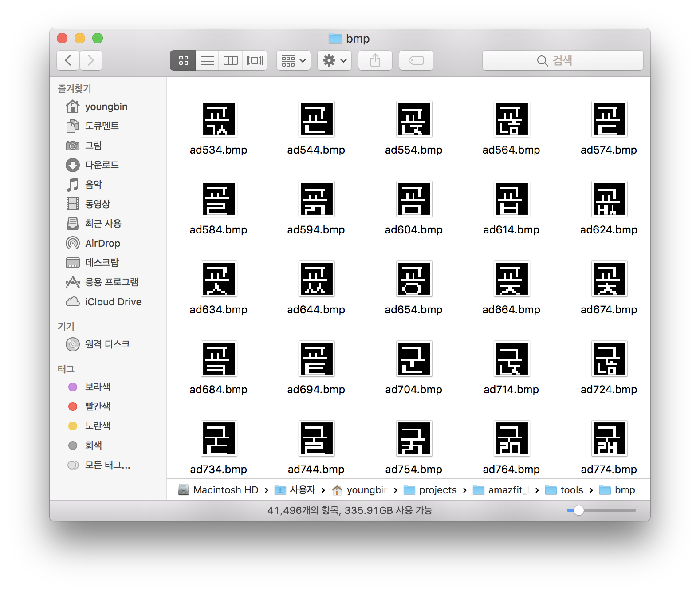Screen dimensions: 700x592
Task: Switch to icon view mode
Action: [183, 60]
